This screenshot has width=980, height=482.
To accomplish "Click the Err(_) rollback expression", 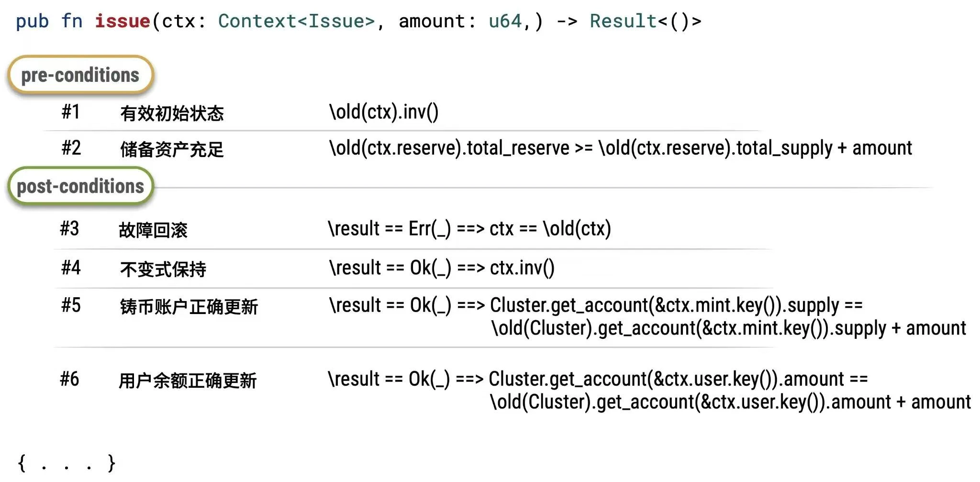I will (x=469, y=229).
